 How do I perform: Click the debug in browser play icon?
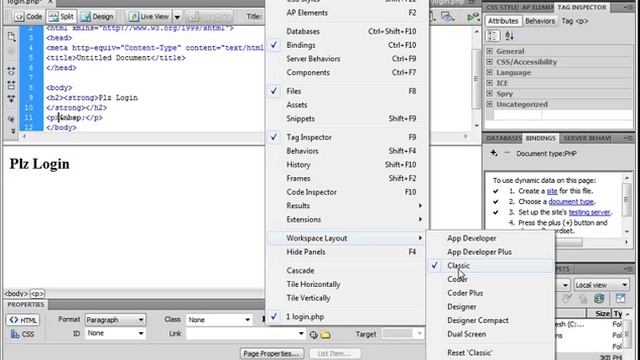click(472, 17)
